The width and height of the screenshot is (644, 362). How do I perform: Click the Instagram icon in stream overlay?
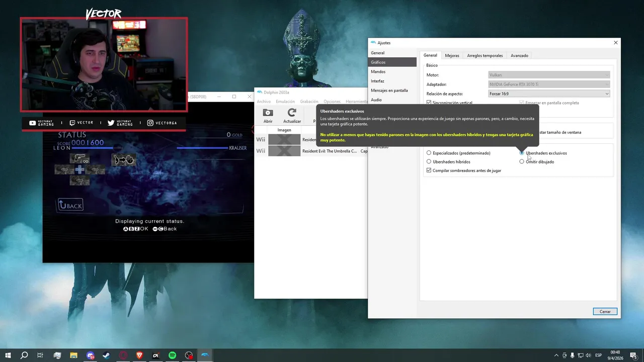point(150,123)
